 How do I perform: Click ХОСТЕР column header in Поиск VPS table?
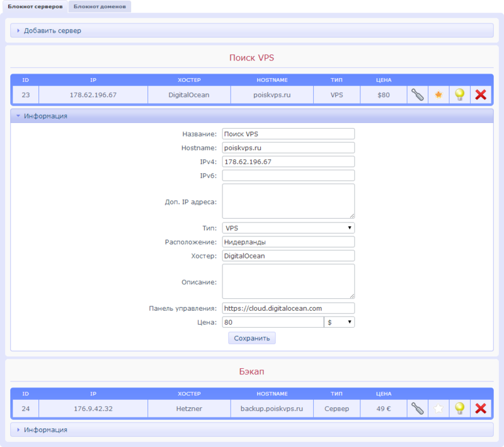click(189, 80)
